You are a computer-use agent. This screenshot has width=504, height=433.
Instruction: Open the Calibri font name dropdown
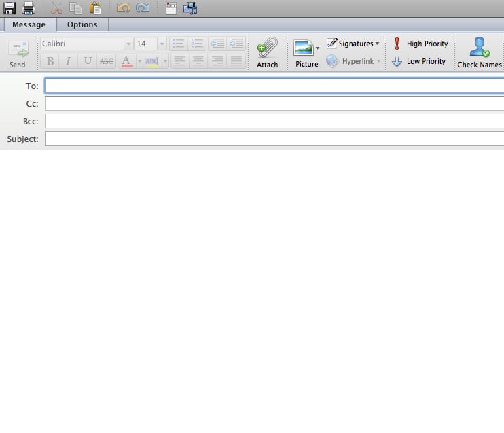point(128,44)
